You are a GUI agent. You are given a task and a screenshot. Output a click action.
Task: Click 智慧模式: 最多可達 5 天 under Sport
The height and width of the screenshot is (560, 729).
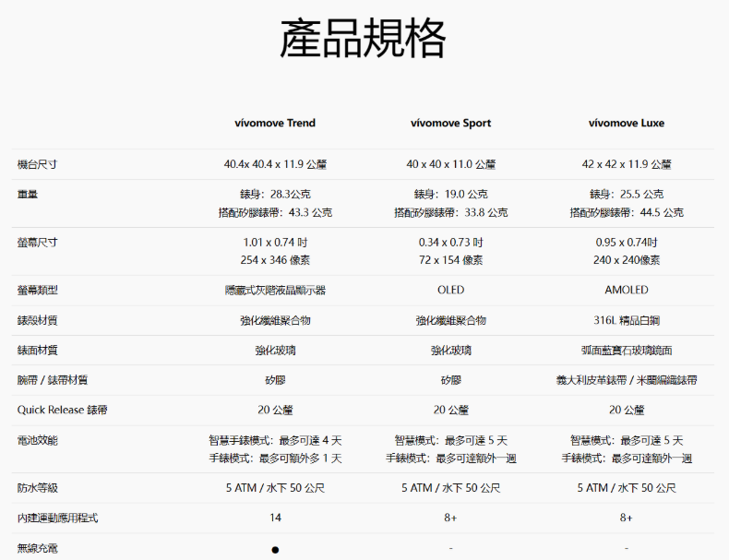tap(450, 440)
